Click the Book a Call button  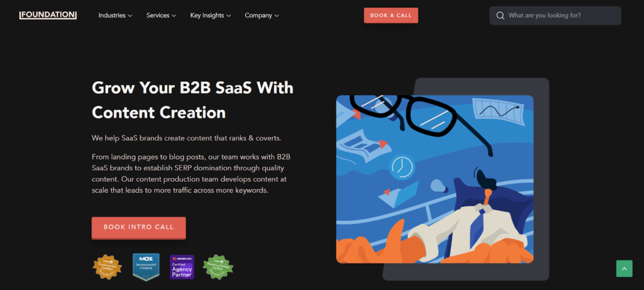391,15
